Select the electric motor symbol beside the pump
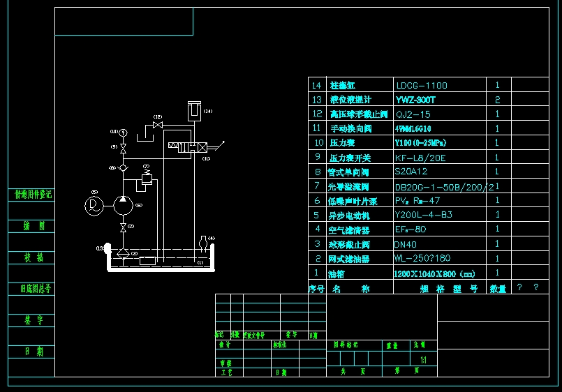The height and width of the screenshot is (392, 562). (x=94, y=205)
